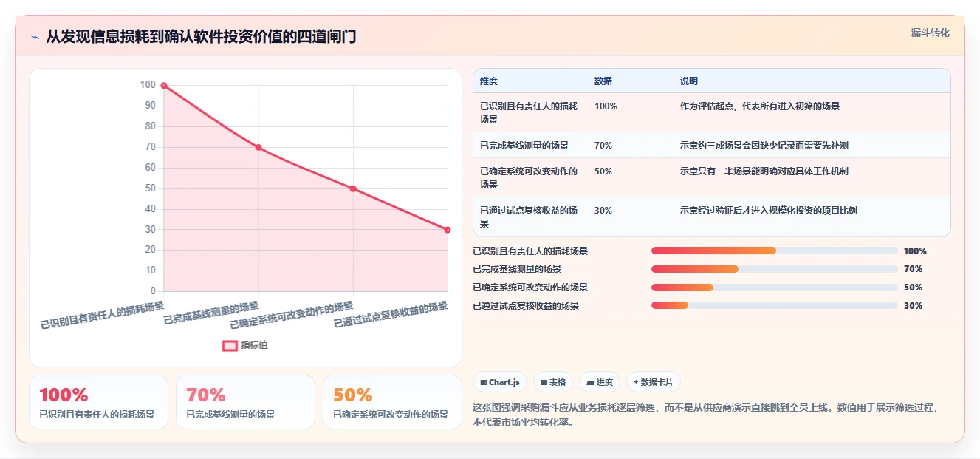Click the 指标值 legend label
The width and height of the screenshot is (980, 459).
254,345
